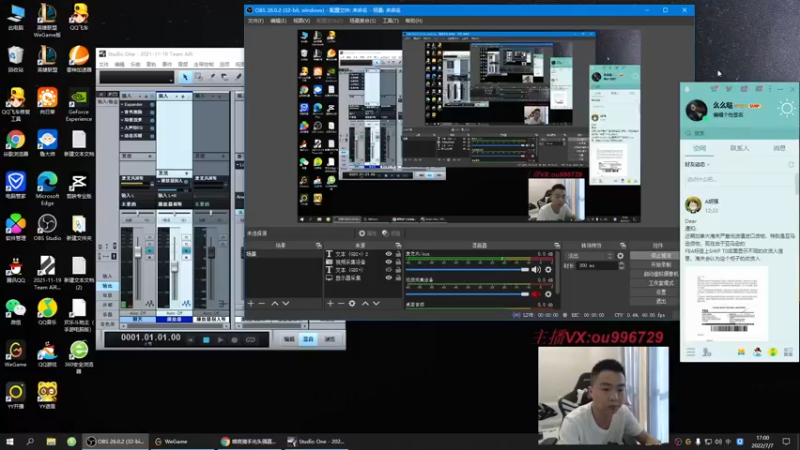The image size is (800, 450).
Task: Open app grid icon in QQ bottom bar
Action: [788, 352]
